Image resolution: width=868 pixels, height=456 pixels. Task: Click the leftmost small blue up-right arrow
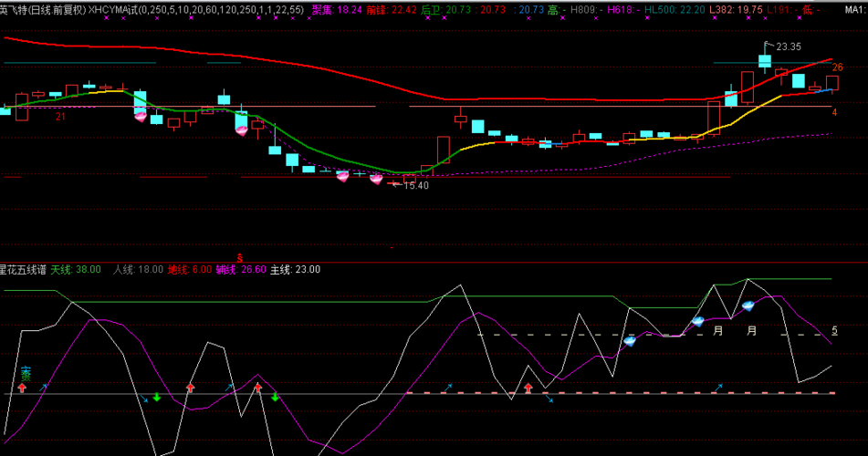coord(43,388)
